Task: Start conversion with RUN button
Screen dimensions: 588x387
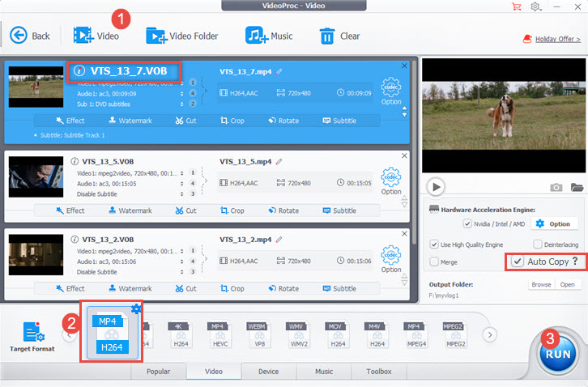Action: click(558, 354)
